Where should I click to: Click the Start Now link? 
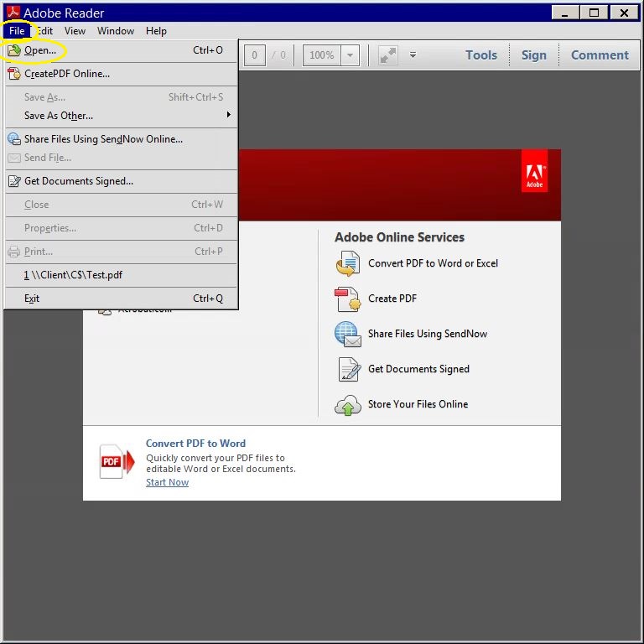click(167, 482)
